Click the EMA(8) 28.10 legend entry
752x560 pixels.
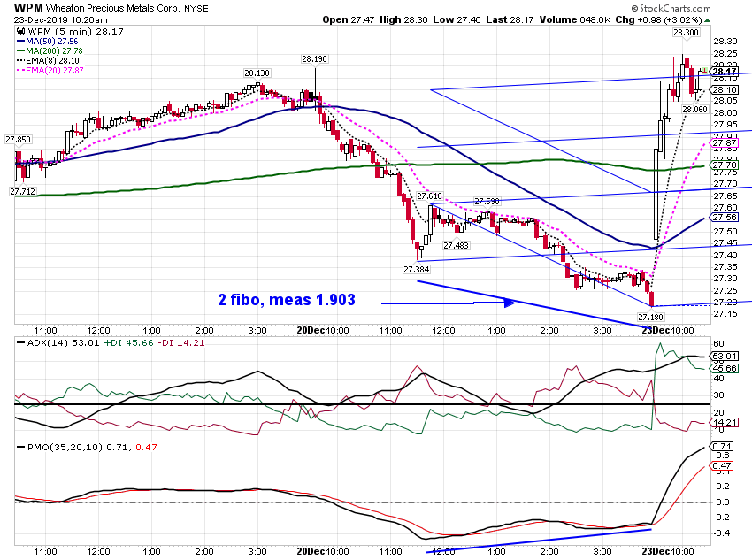coord(53,60)
